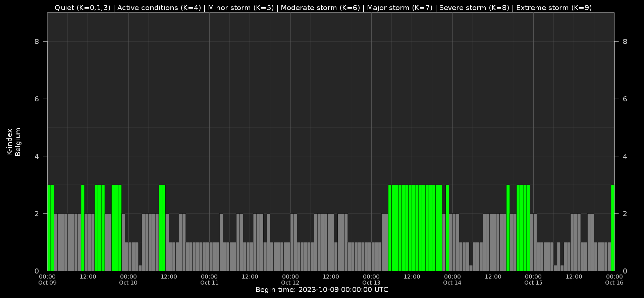Click the 'Oct 09' x-axis date label
This screenshot has height=298, width=644.
tap(47, 283)
